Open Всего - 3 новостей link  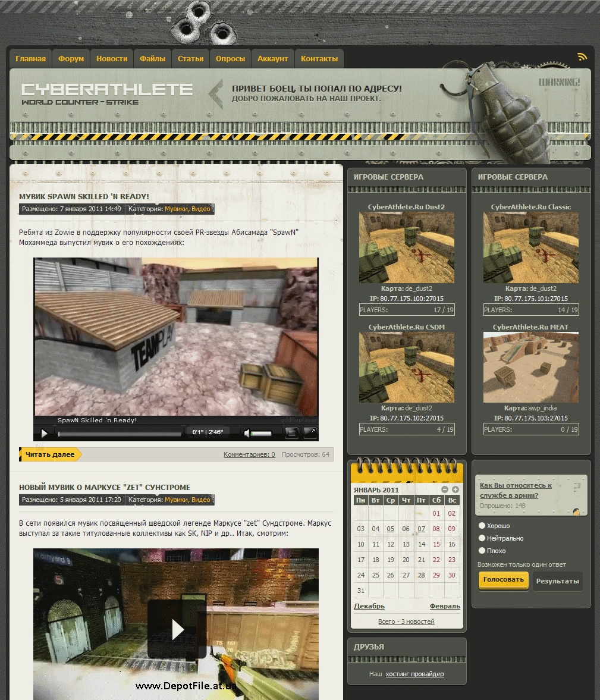pos(406,621)
